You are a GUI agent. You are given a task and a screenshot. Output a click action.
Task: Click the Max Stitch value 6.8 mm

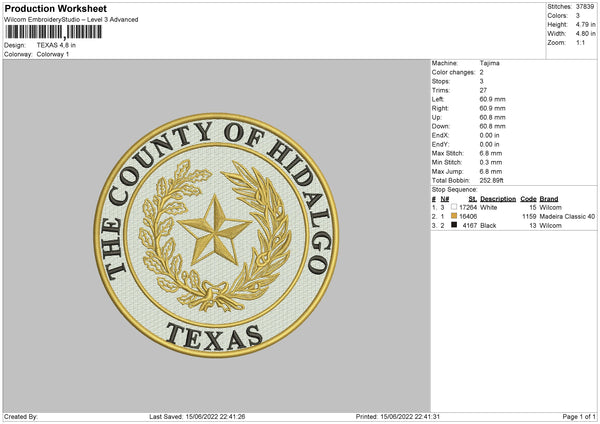tap(491, 153)
